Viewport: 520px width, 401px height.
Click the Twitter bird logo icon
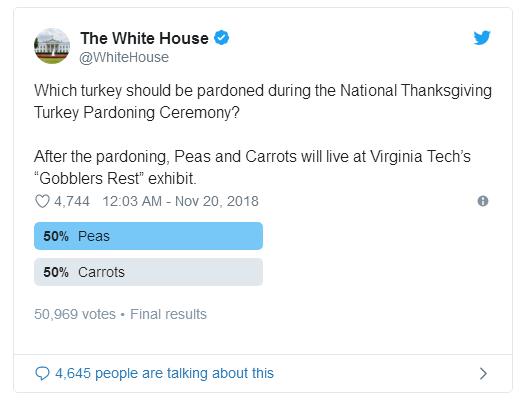(482, 37)
